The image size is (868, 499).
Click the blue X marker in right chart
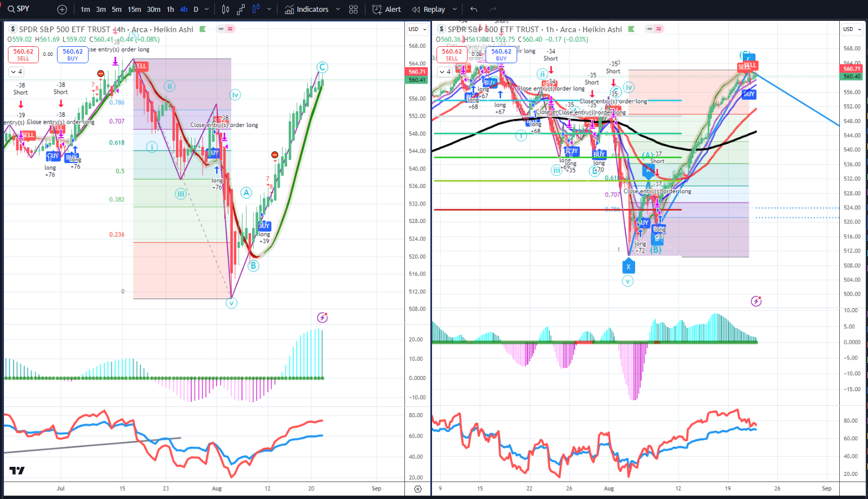[x=628, y=266]
